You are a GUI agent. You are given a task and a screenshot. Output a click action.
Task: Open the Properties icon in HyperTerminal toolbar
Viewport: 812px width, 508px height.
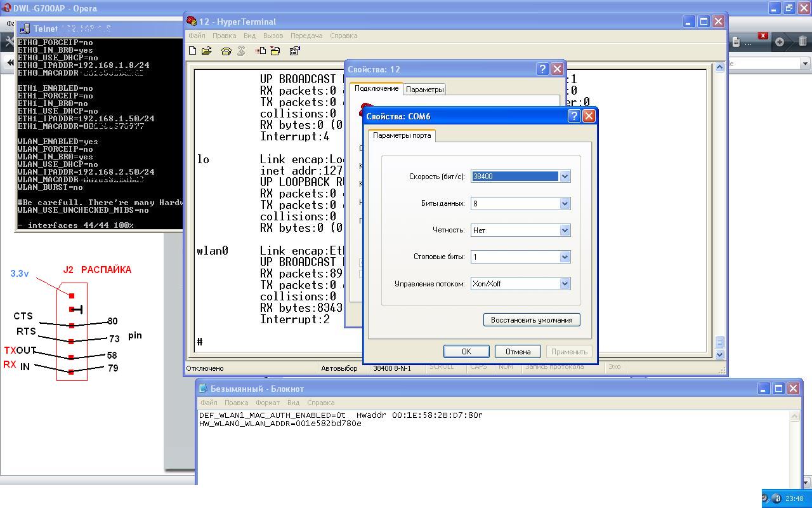pyautogui.click(x=294, y=51)
